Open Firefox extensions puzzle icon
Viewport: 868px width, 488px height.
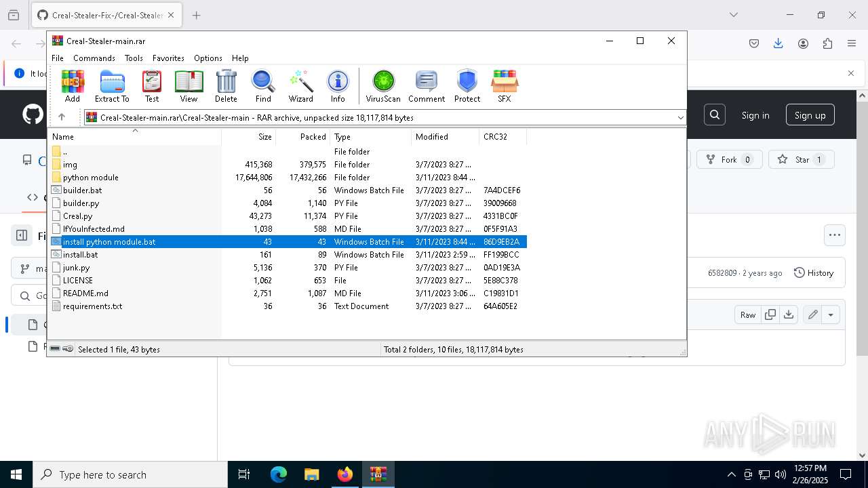click(x=827, y=43)
